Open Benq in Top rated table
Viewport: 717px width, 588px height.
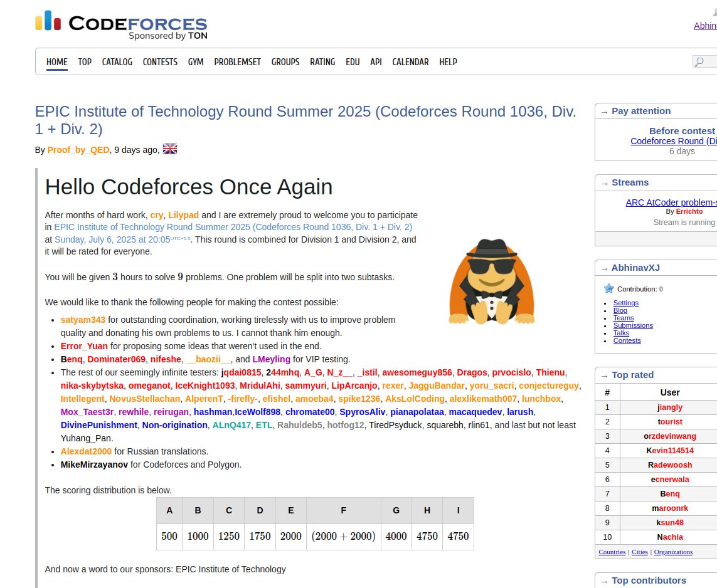(670, 494)
